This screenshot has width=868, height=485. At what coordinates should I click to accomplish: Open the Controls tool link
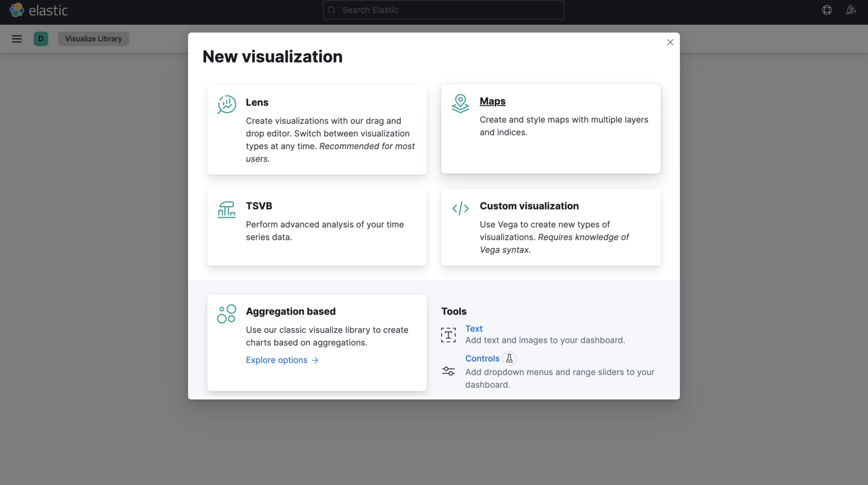(x=483, y=358)
